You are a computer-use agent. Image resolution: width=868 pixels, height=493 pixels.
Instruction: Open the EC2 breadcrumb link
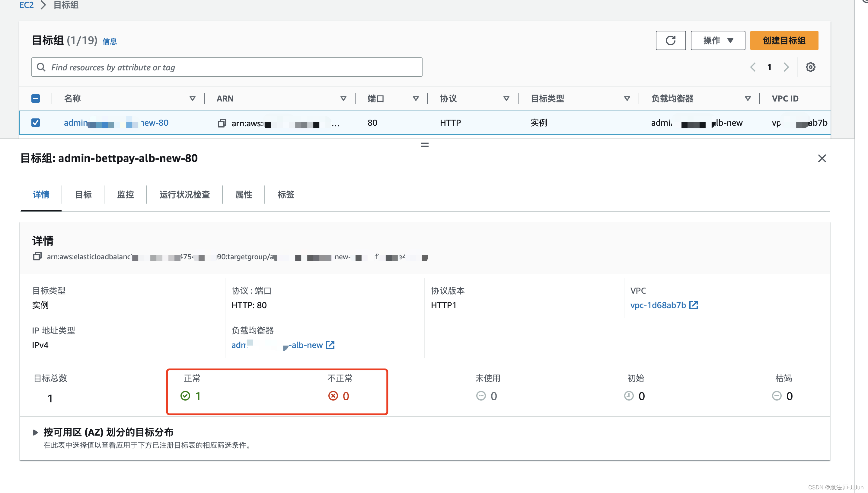click(x=26, y=5)
